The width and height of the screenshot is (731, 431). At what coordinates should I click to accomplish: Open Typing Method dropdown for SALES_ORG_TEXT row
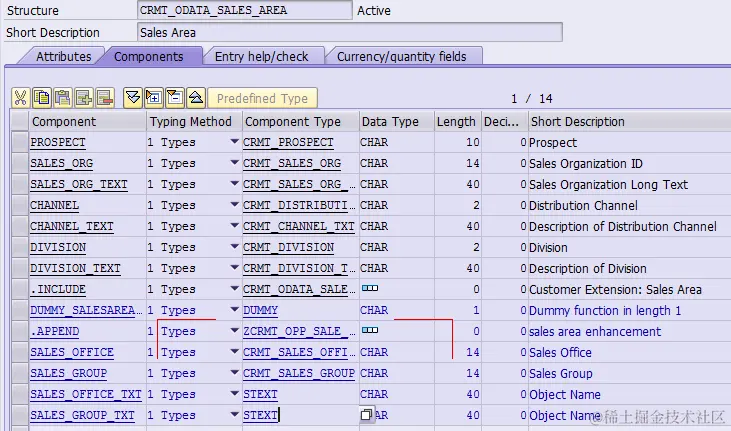click(x=234, y=184)
